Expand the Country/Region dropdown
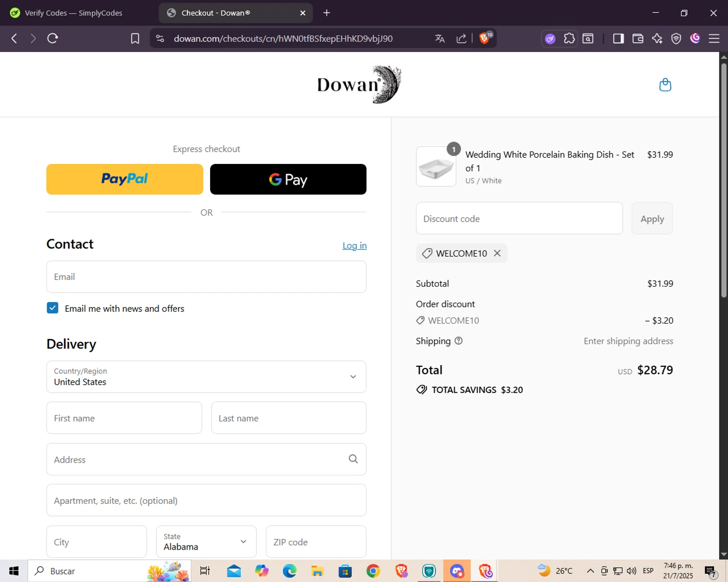728x582 pixels. click(x=206, y=377)
